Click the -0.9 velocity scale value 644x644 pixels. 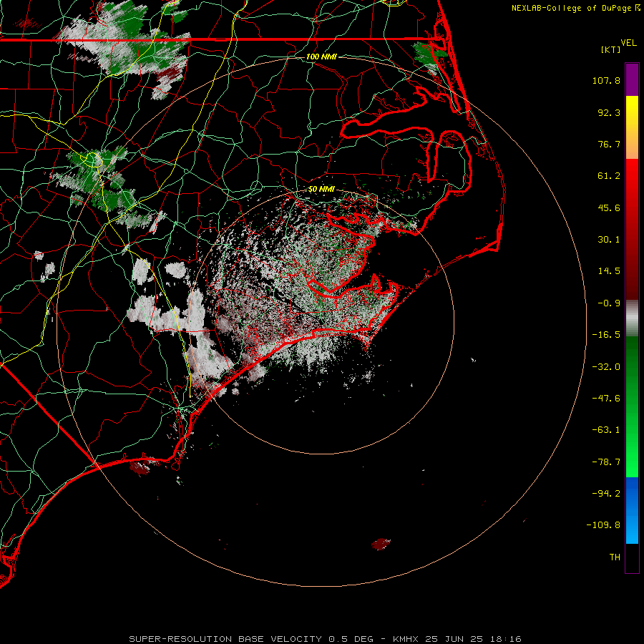(x=609, y=303)
